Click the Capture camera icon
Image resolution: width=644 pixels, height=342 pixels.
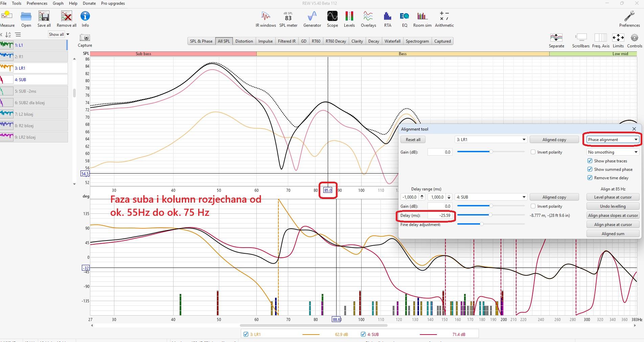click(85, 38)
